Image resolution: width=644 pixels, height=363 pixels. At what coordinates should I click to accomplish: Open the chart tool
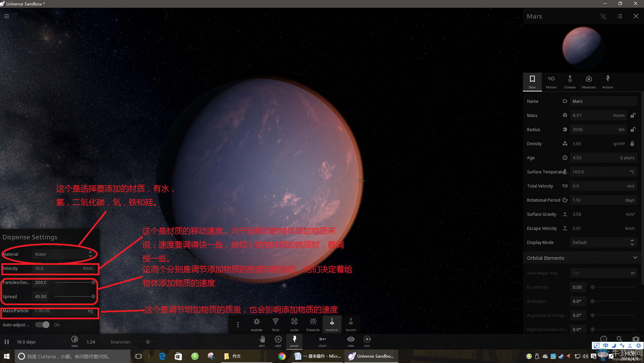322,341
